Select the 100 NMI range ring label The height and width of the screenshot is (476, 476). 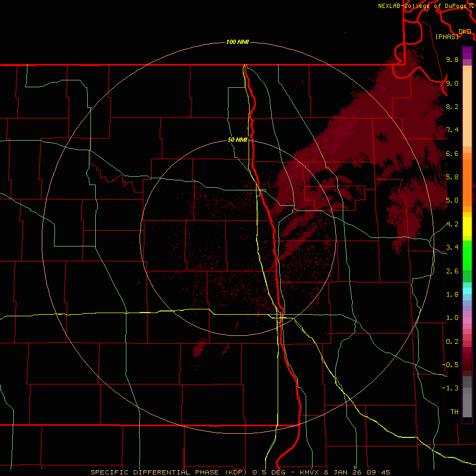(237, 42)
